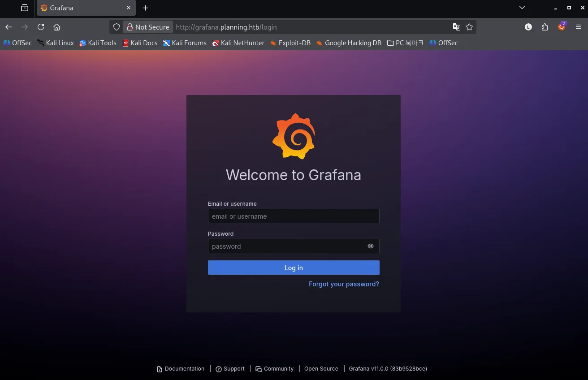This screenshot has height=380, width=588.
Task: Minimize the browser window
Action: 556,8
